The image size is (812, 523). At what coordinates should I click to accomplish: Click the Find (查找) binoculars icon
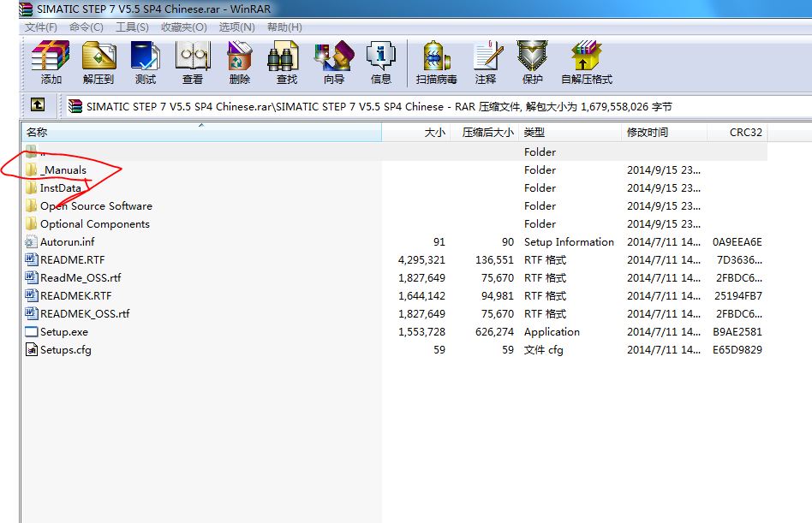pyautogui.click(x=284, y=56)
